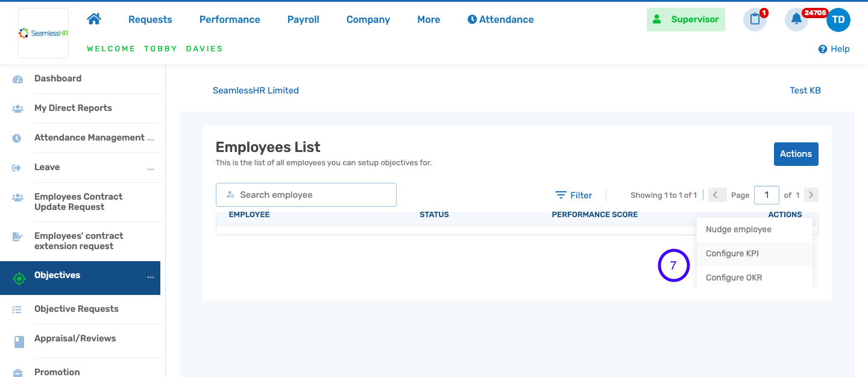This screenshot has height=377, width=868.
Task: Open the More navigation menu
Action: (428, 19)
